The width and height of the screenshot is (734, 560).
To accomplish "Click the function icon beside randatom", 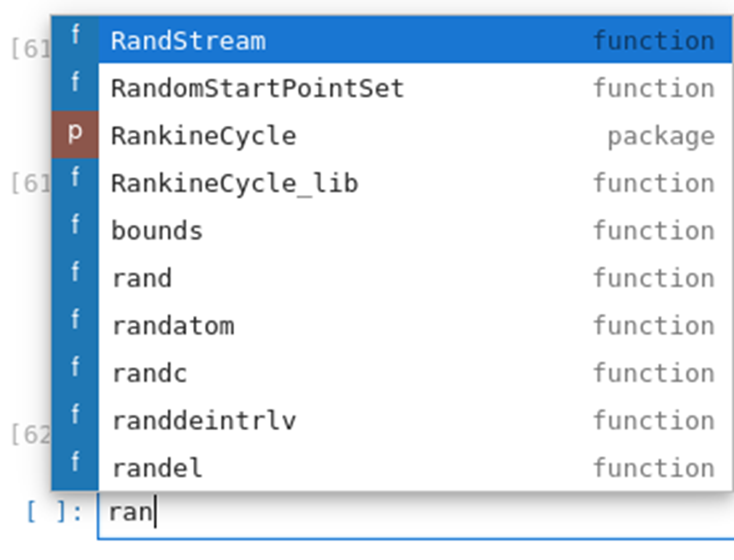I will (75, 325).
